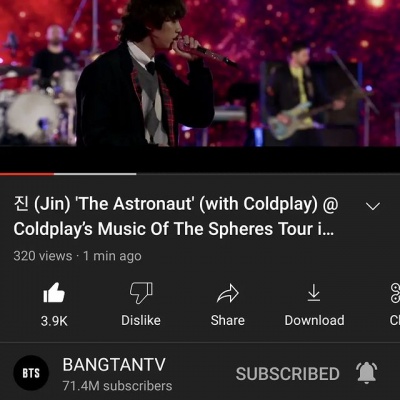The height and width of the screenshot is (400, 400).
Task: Click the buffered gray portion of the progress bar
Action: [x=95, y=174]
